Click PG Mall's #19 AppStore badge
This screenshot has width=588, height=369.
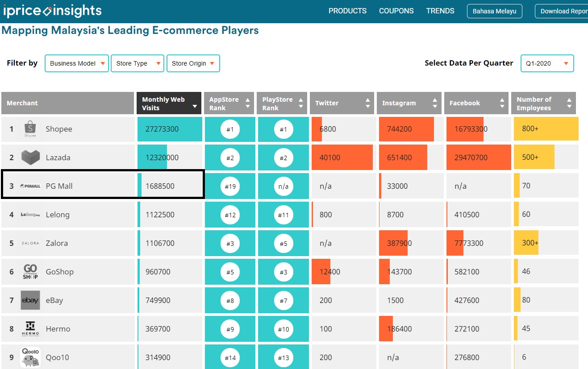click(x=230, y=187)
